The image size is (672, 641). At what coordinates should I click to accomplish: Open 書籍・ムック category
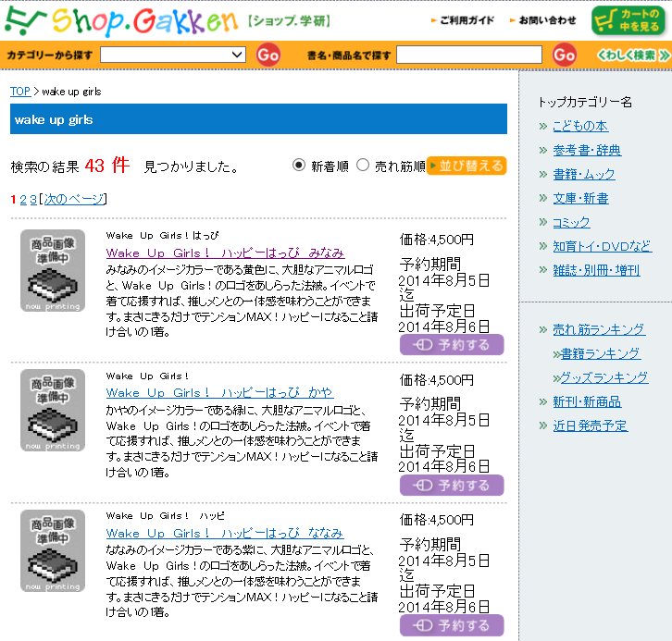point(584,174)
